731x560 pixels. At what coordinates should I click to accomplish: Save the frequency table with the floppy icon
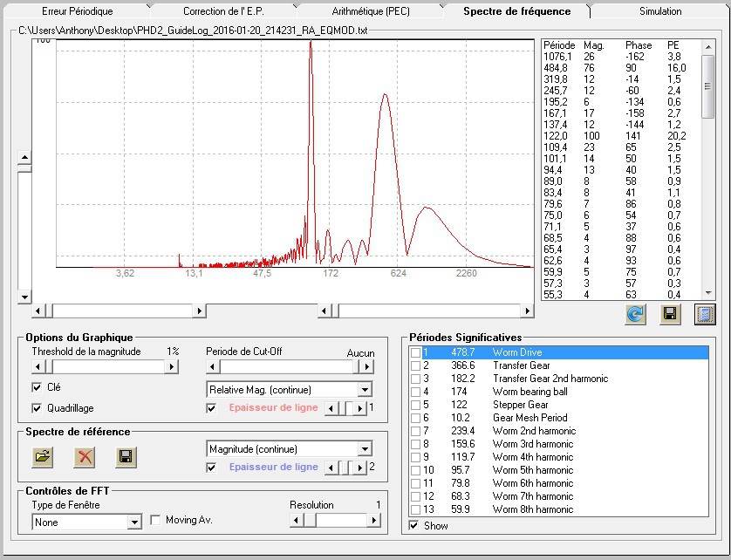[670, 314]
